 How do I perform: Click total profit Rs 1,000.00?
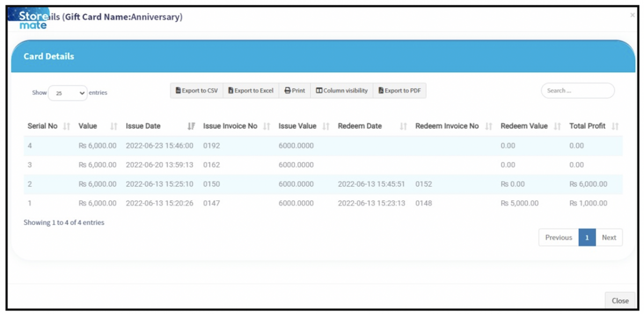[x=588, y=204]
